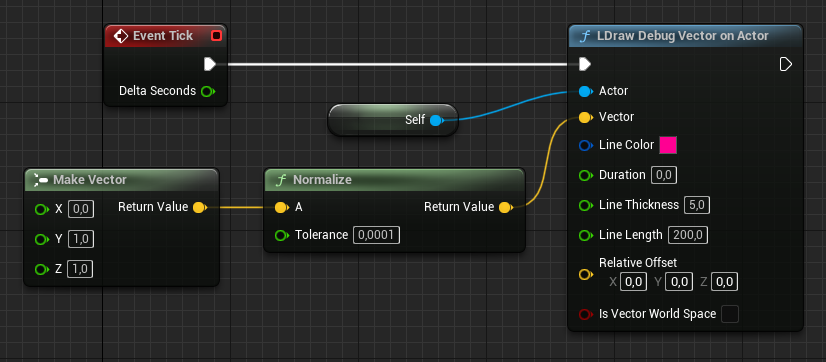The height and width of the screenshot is (362, 826).
Task: Click the LDraw Debug Vector function icon
Action: [x=584, y=36]
